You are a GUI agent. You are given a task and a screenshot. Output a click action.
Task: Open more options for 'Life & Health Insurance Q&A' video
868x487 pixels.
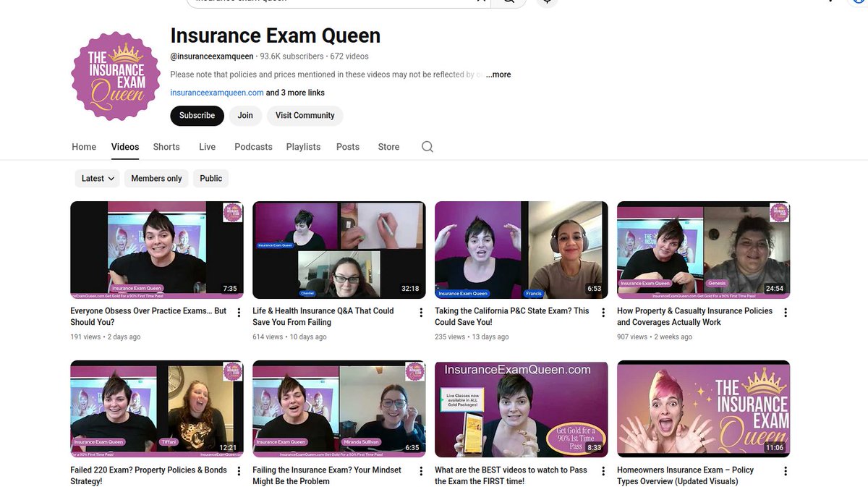(x=422, y=313)
